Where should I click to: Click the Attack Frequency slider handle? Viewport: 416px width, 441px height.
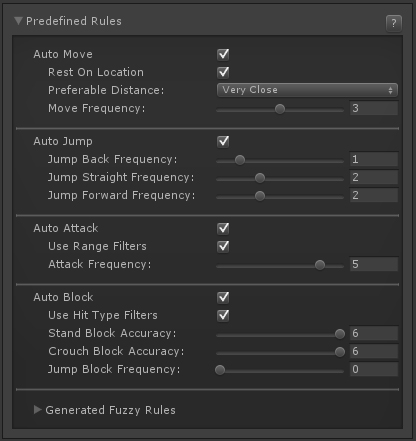(x=320, y=265)
